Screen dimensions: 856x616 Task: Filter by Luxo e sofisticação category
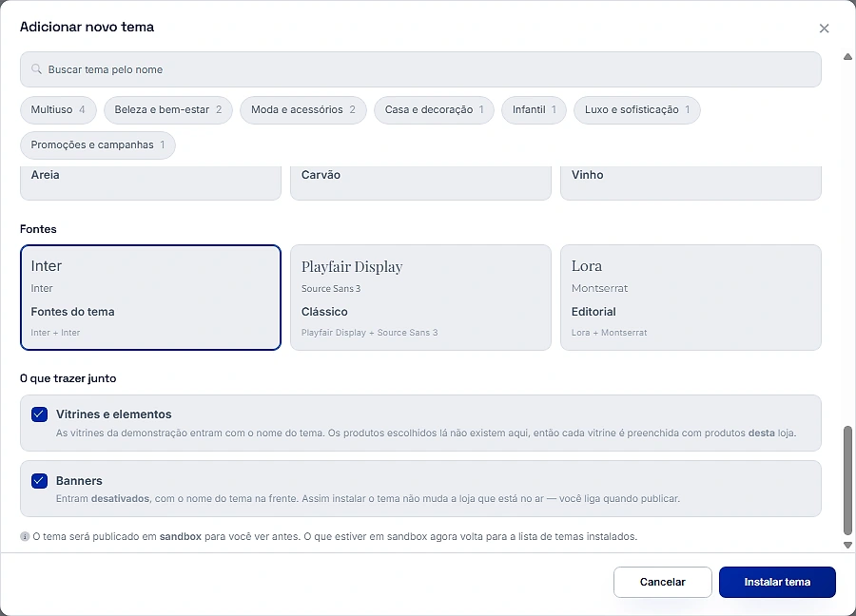pos(637,109)
